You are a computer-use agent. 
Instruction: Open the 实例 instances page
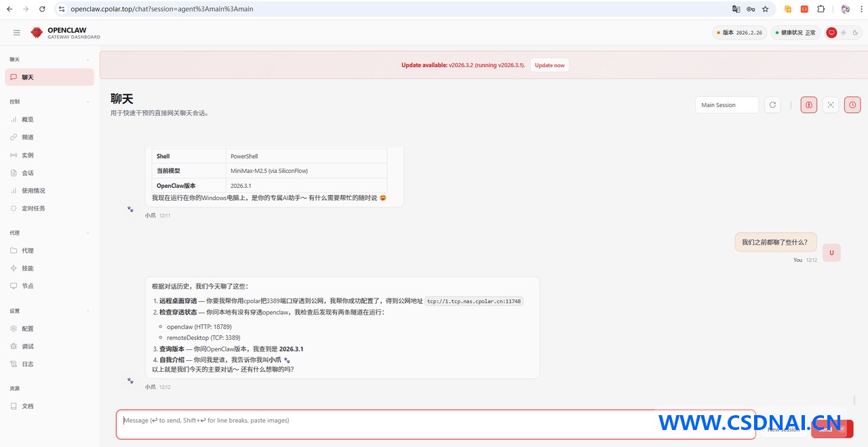(50, 155)
